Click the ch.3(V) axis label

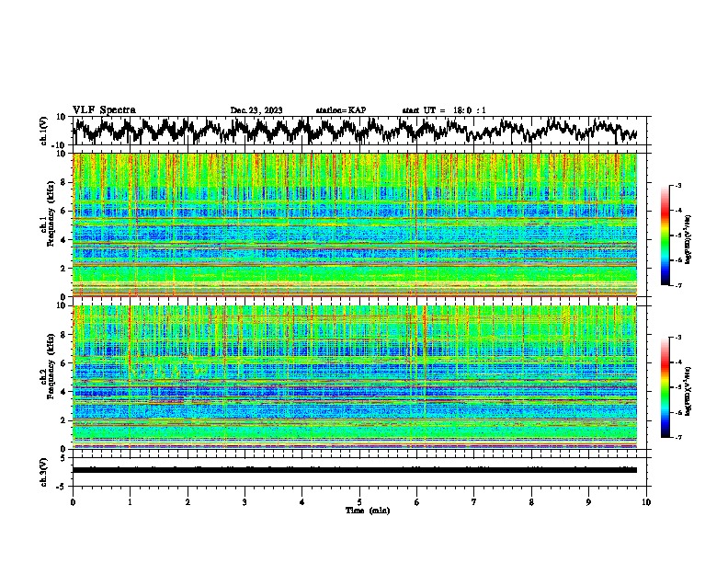click(x=44, y=472)
